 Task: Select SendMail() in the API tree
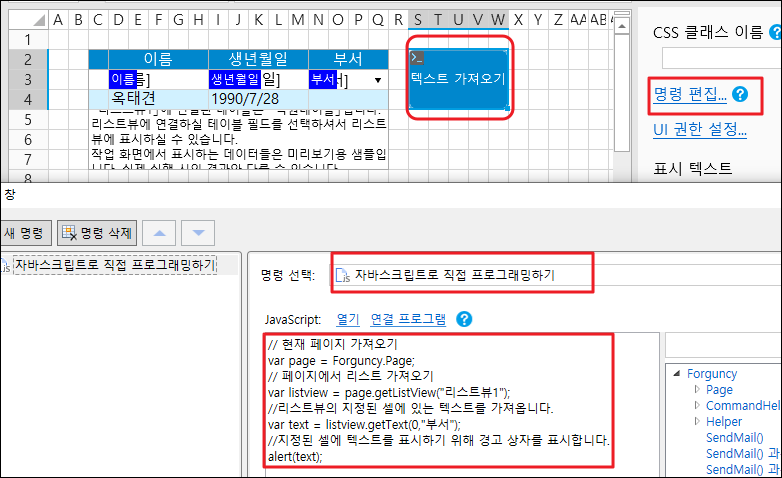tap(735, 438)
